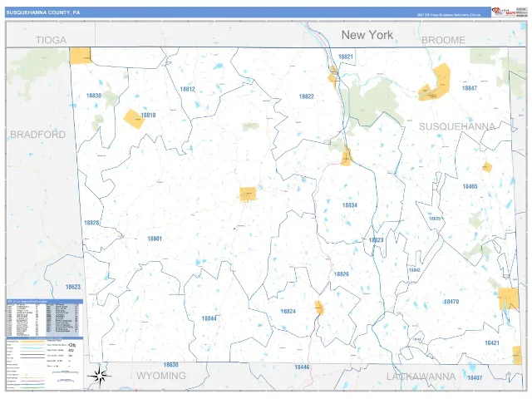
Task: Select ZIP code label 18801
Action: tap(155, 239)
